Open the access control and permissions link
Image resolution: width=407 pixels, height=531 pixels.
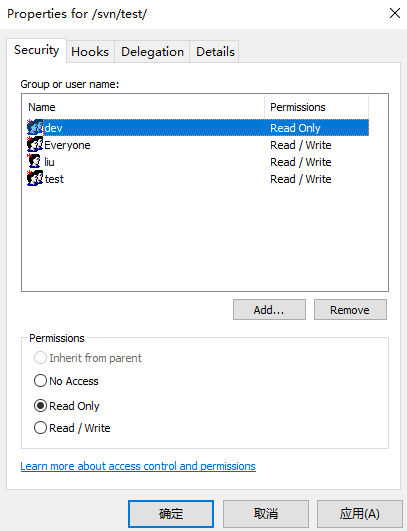tap(138, 466)
